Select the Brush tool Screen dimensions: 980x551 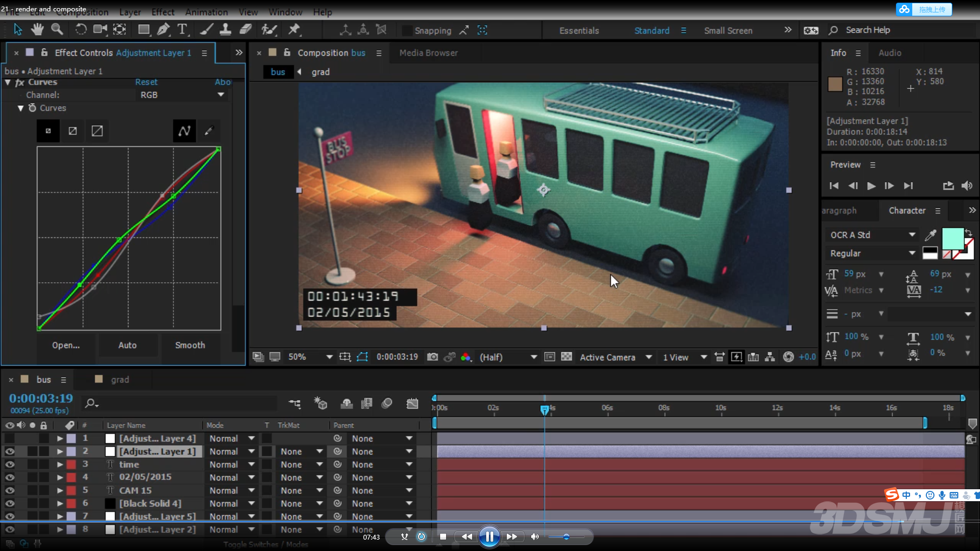click(x=206, y=29)
